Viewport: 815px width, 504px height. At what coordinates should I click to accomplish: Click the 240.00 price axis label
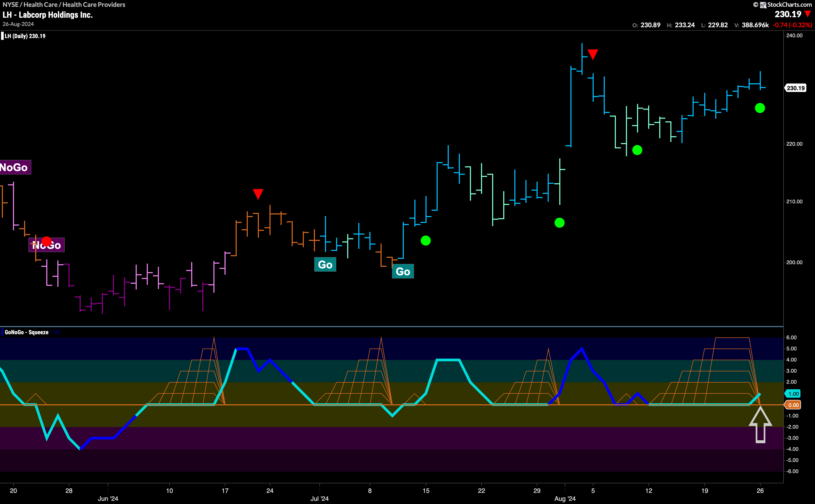pyautogui.click(x=794, y=36)
